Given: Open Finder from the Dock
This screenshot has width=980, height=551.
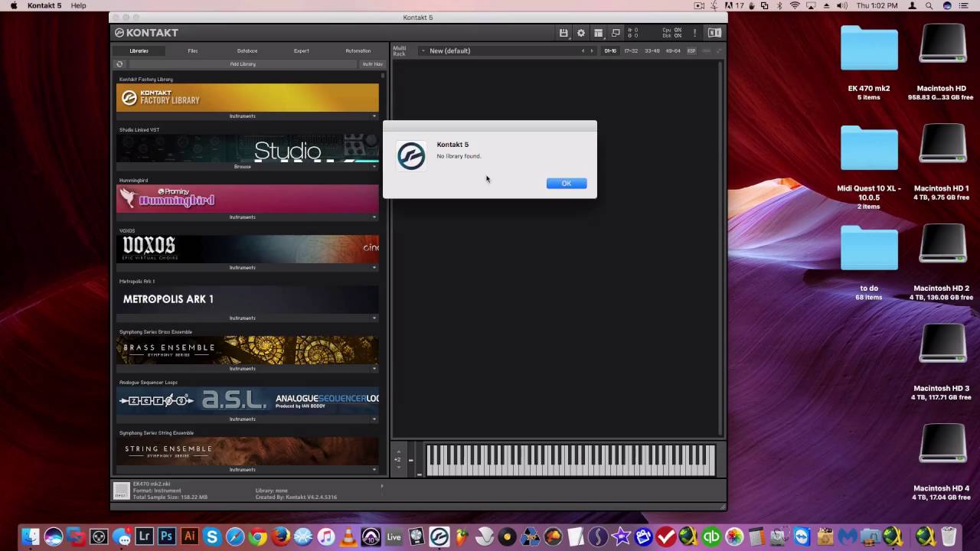Looking at the screenshot, I should (30, 536).
